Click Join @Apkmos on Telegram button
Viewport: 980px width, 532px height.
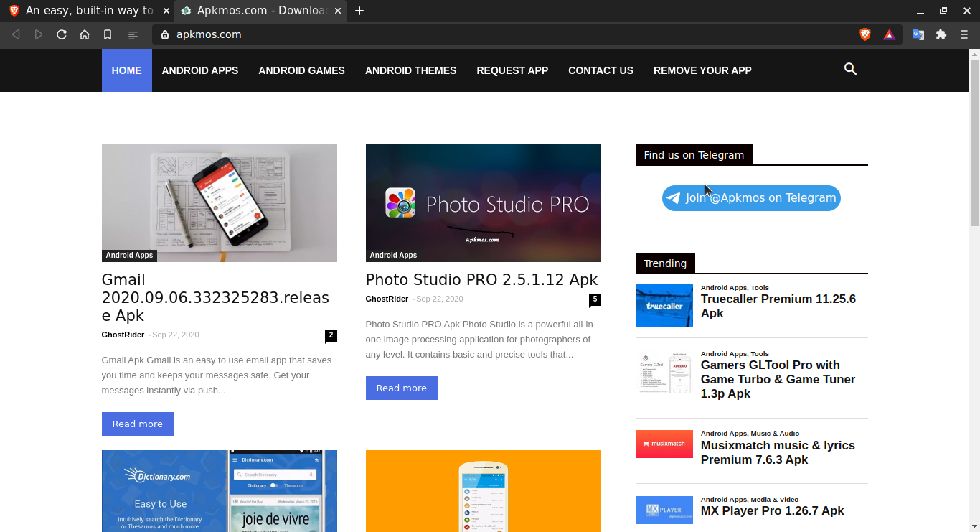pyautogui.click(x=751, y=198)
